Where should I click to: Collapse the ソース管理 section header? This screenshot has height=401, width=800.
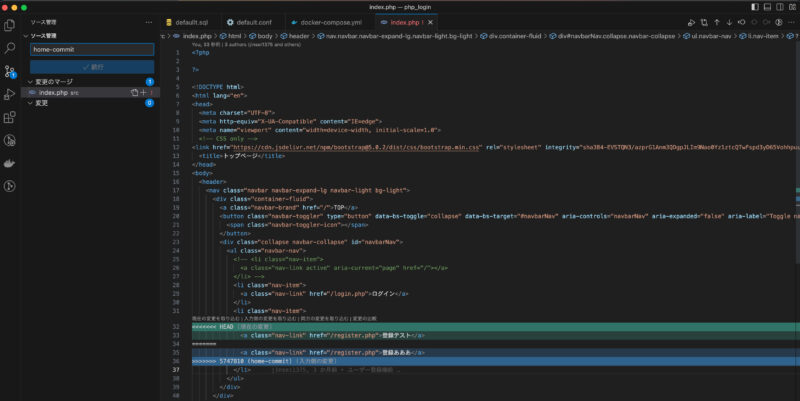click(43, 36)
